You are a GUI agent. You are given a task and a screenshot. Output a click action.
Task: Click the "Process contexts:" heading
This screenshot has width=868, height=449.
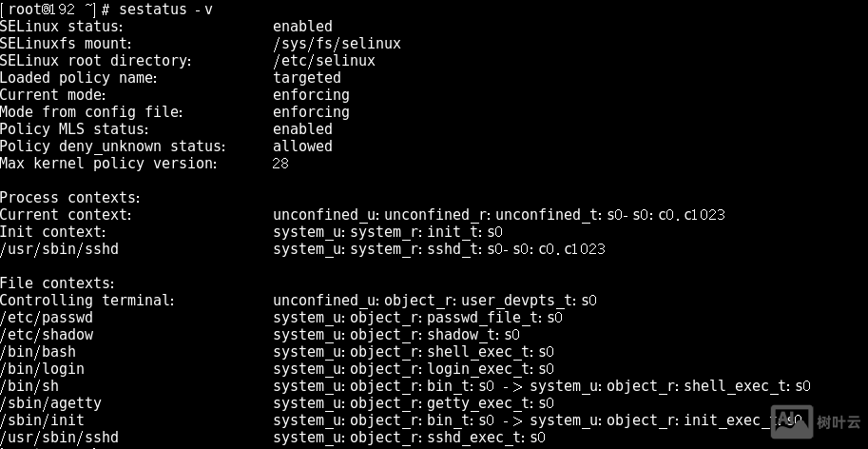click(x=70, y=198)
